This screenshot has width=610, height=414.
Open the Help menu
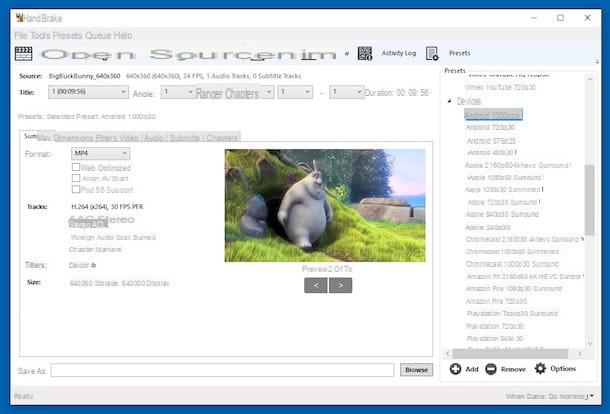tap(123, 35)
